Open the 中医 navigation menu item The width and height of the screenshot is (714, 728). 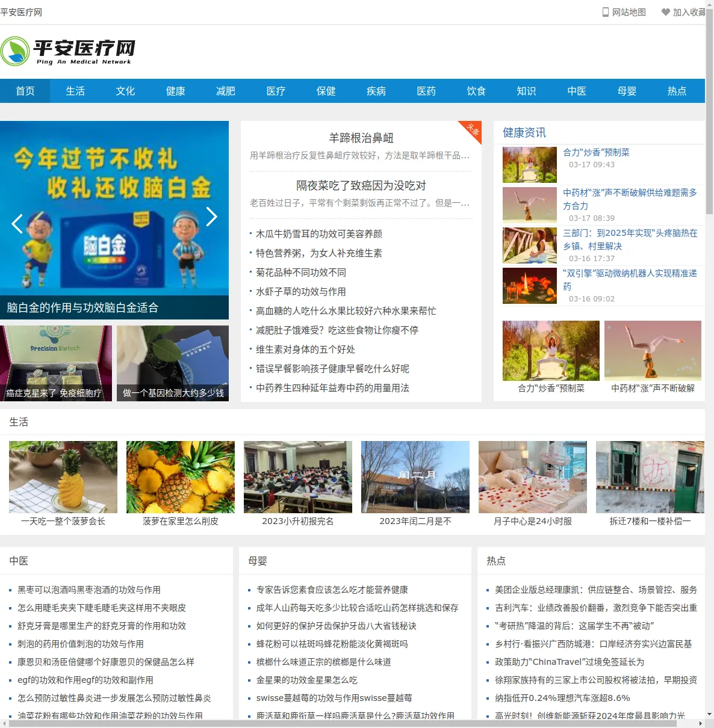coord(577,91)
